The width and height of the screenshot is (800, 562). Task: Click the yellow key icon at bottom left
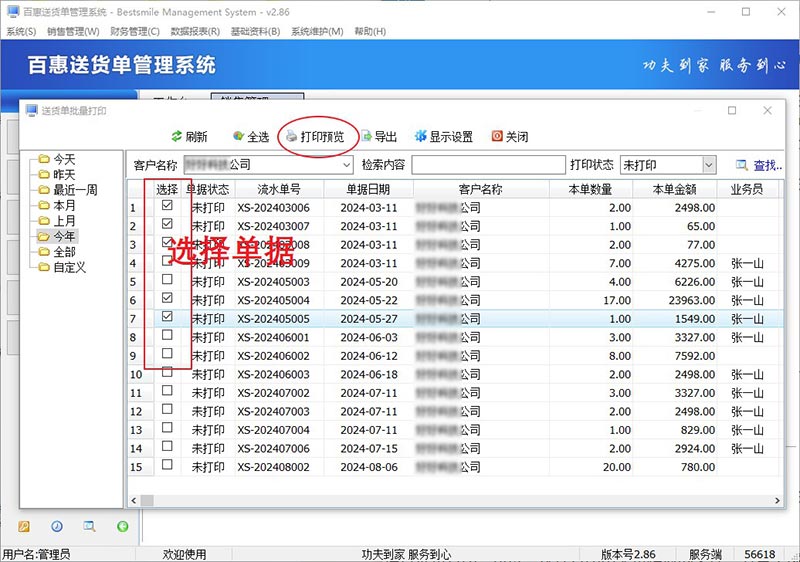24,526
